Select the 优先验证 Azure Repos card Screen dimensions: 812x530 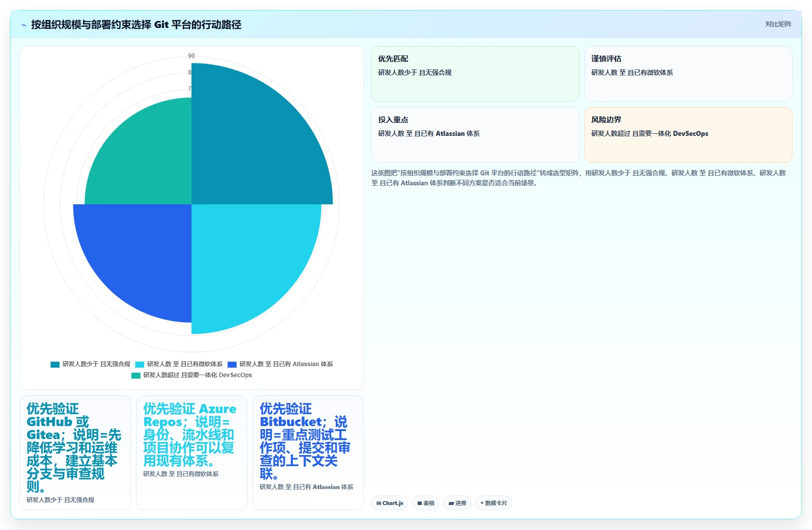point(191,453)
